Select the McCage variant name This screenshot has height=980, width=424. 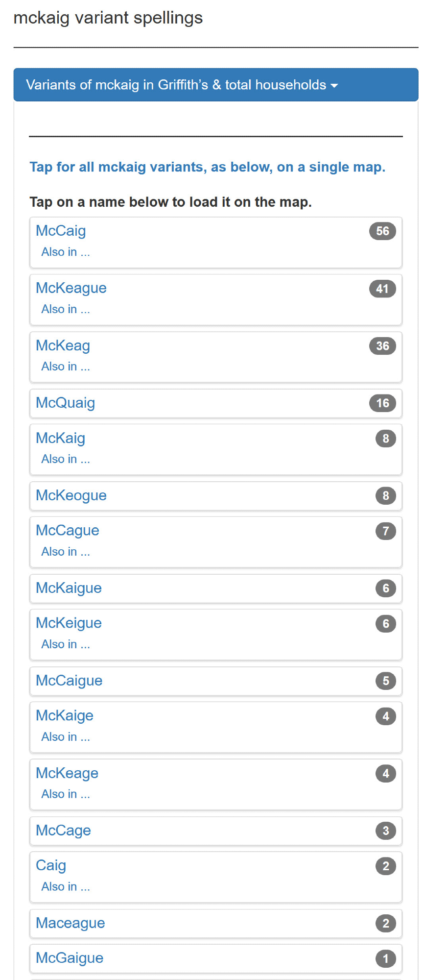(x=63, y=831)
